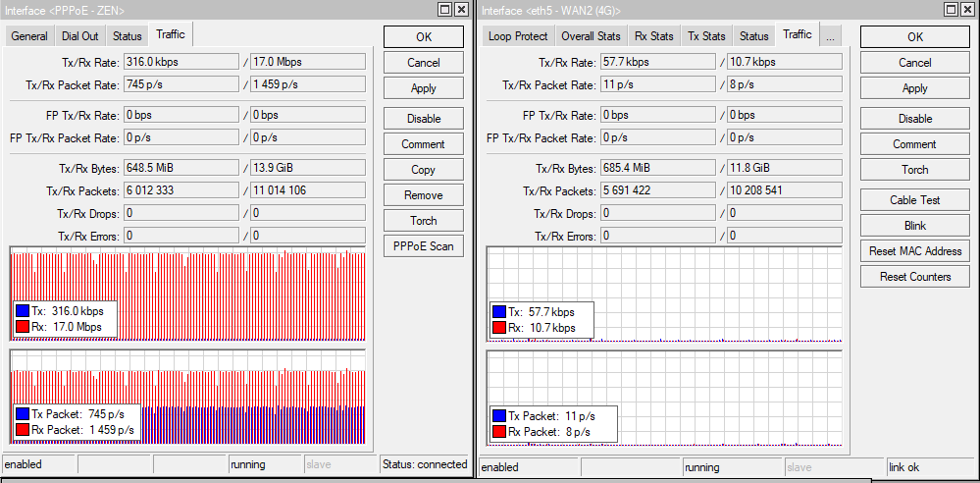Screen dimensions: 980x483
Task: Click Cancel in eth5 - WAN2 window
Action: point(915,63)
